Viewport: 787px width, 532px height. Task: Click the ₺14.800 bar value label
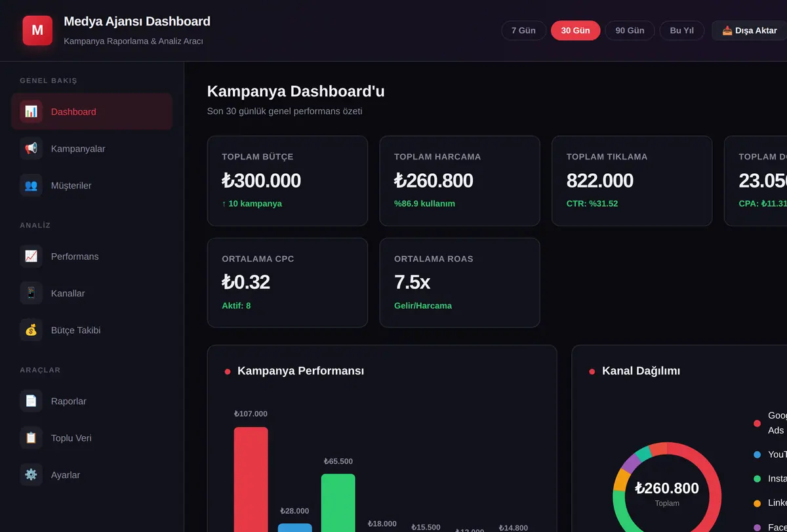[513, 527]
